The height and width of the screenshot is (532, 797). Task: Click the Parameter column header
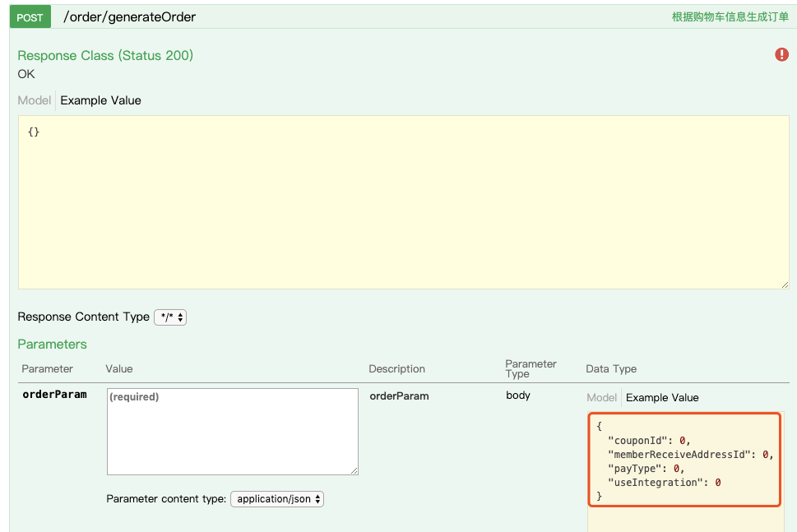click(47, 369)
